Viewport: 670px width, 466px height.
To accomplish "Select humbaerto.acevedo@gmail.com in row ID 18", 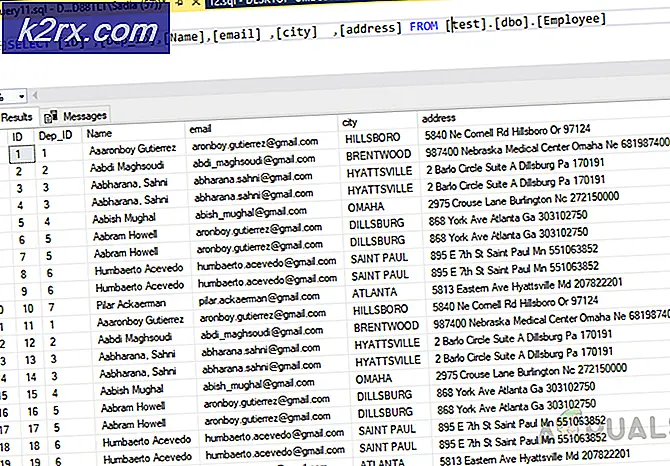I will click(274, 436).
